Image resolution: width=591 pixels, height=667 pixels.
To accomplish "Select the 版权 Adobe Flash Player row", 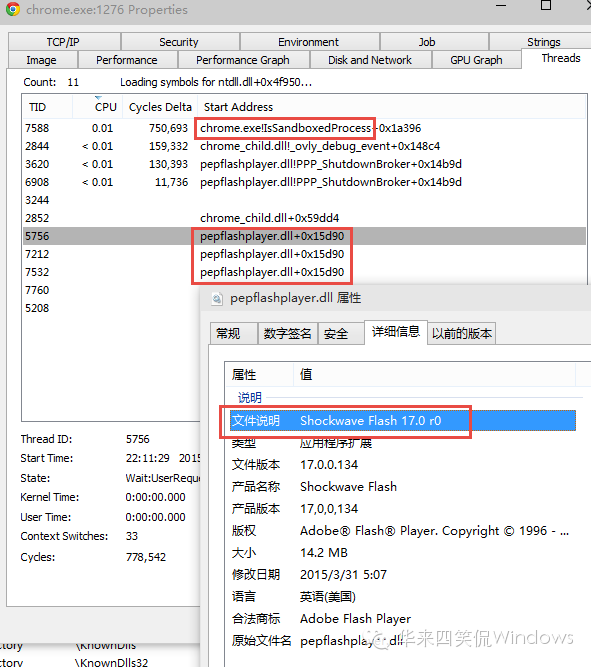I will click(x=403, y=531).
